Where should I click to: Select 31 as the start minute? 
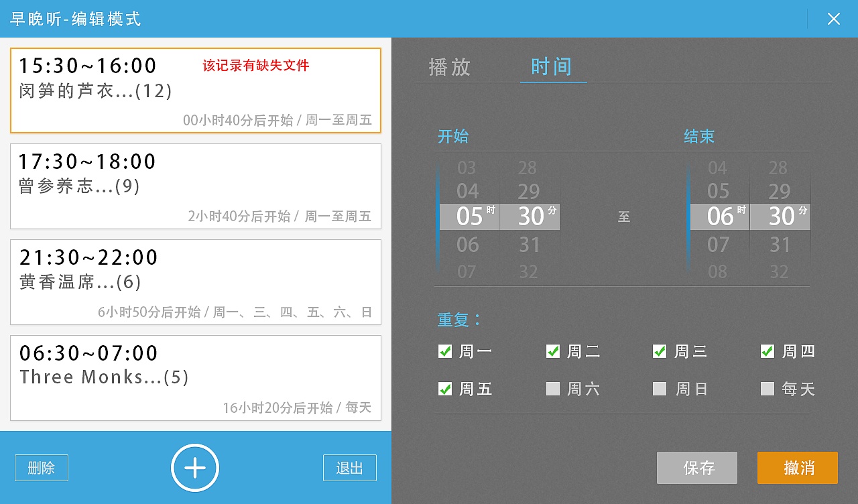pyautogui.click(x=528, y=245)
